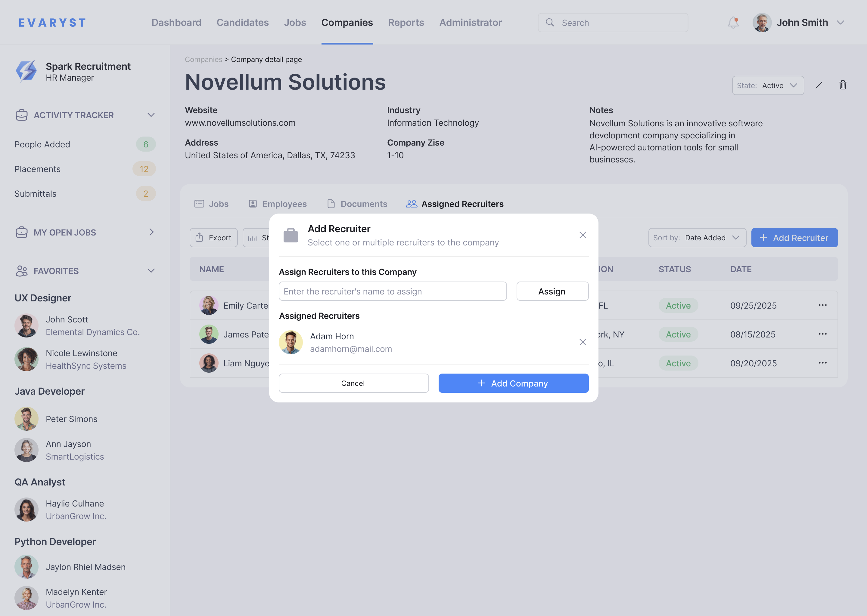The image size is (867, 616).
Task: Click the Add Company button
Action: click(x=513, y=383)
